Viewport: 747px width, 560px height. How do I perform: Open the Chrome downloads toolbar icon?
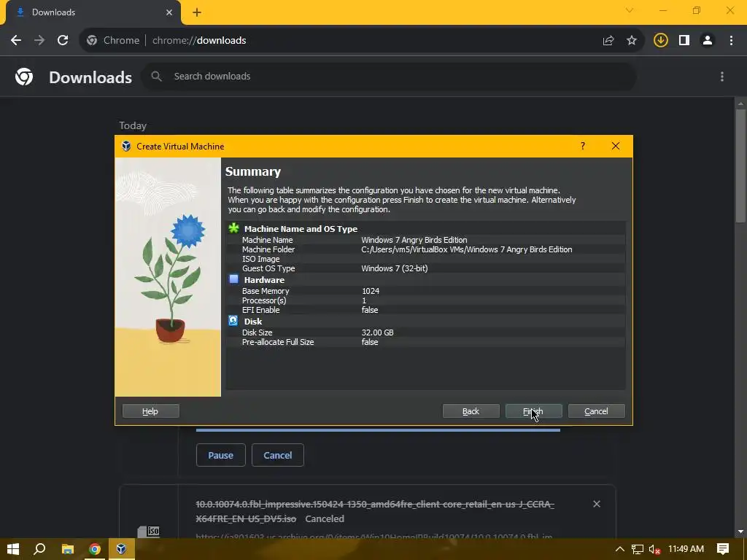660,41
